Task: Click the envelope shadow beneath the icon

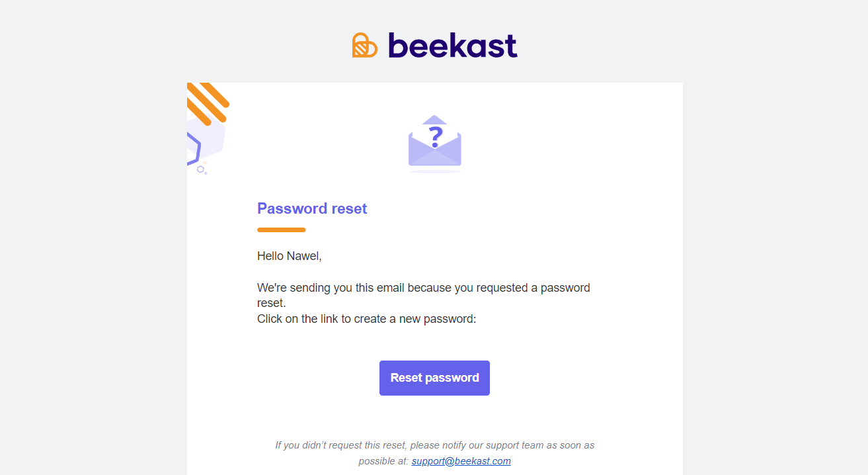Action: pyautogui.click(x=435, y=171)
